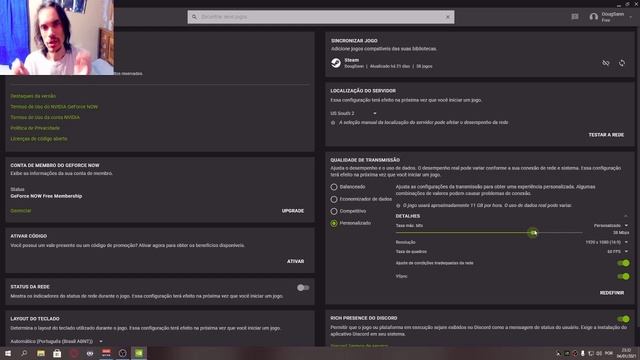
Task: Open the US South 2 server location dropdown
Action: tap(353, 113)
